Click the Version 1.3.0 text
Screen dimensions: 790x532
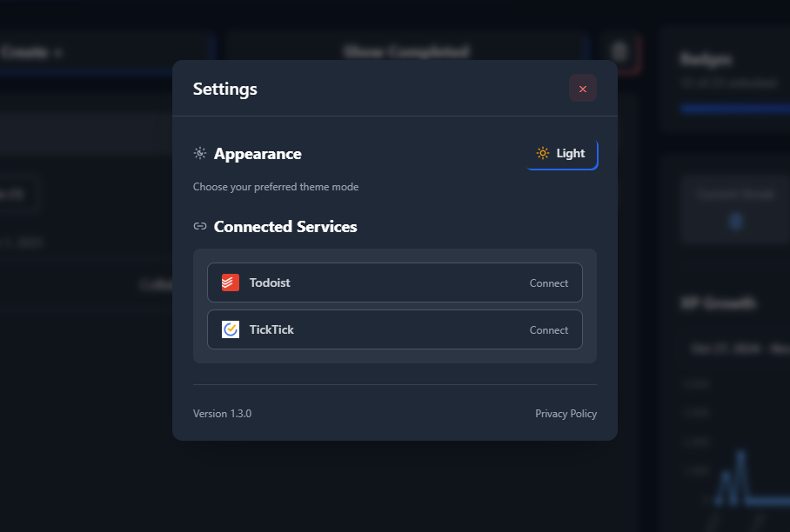pyautogui.click(x=222, y=414)
